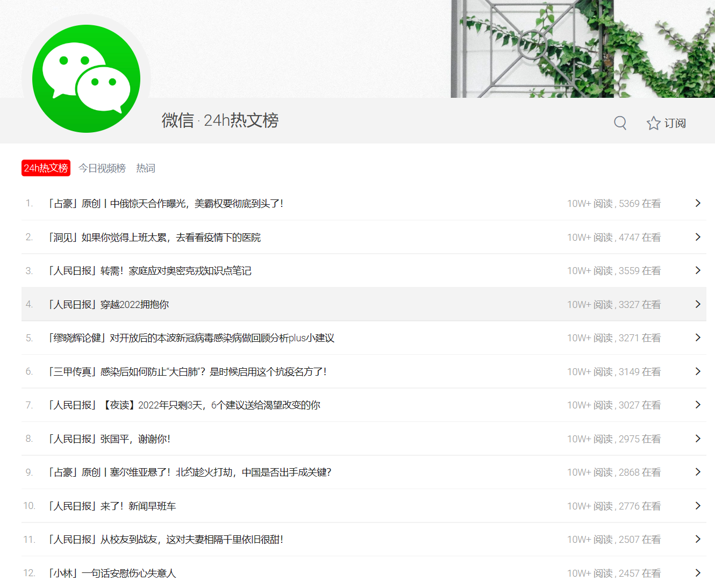
Task: Open article 张国平，谢谢你！
Action: [109, 439]
